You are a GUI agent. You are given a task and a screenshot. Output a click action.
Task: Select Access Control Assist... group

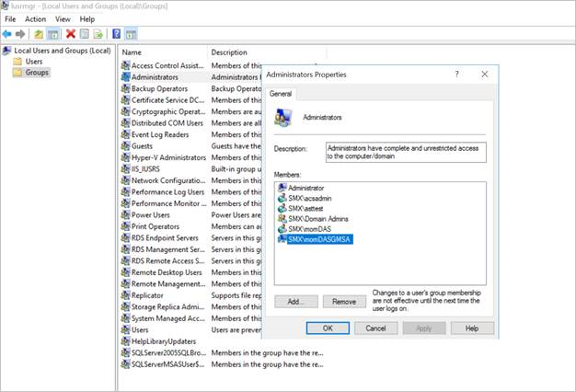tap(167, 65)
